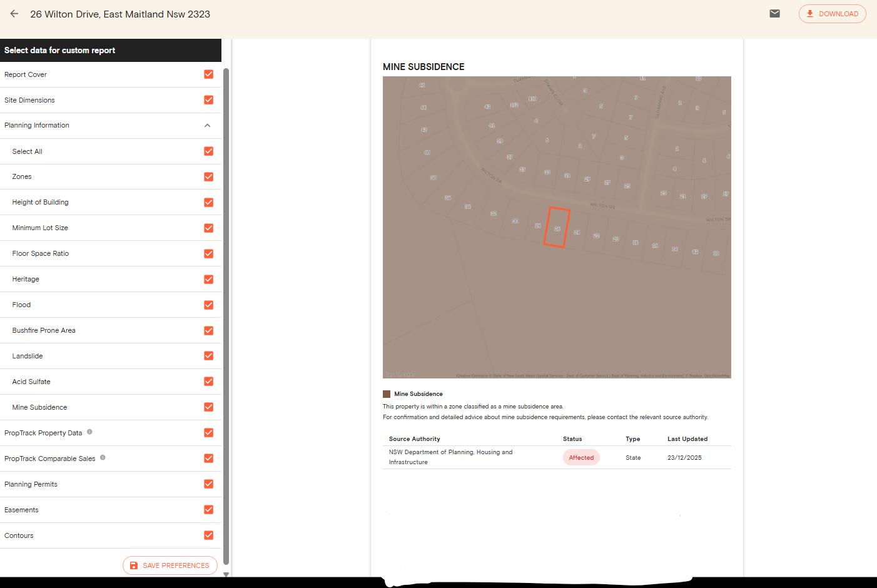Click the sidebar vertical scrollbar

(x=226, y=316)
